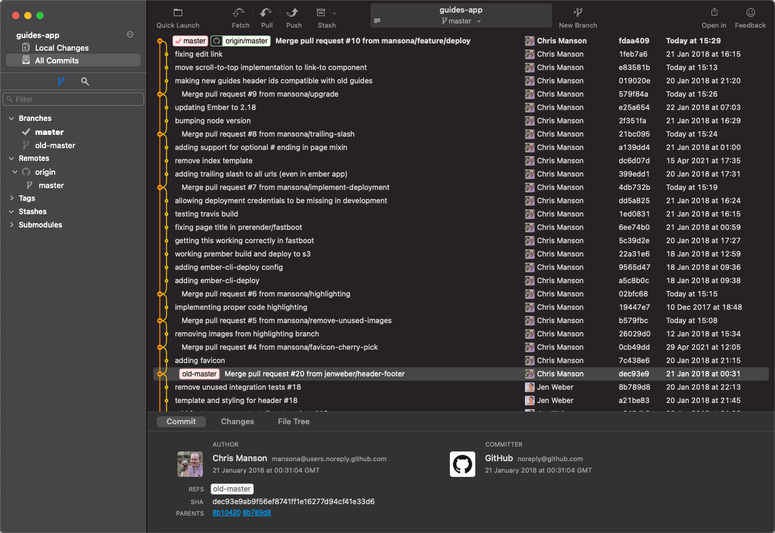The height and width of the screenshot is (533, 775).
Task: Expand the Tags section
Action: (11, 198)
